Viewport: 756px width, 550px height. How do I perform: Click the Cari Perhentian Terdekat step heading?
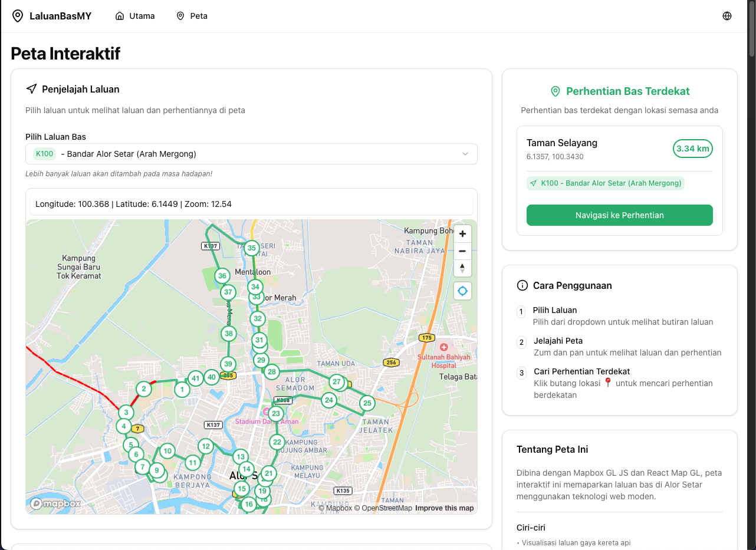pyautogui.click(x=582, y=371)
